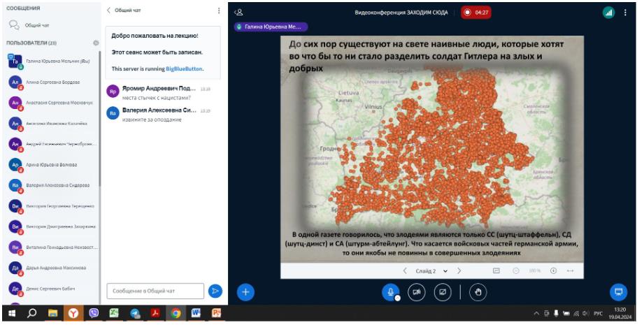This screenshot has height=325, width=644.
Task: Show hidden system tray icons
Action: click(536, 314)
